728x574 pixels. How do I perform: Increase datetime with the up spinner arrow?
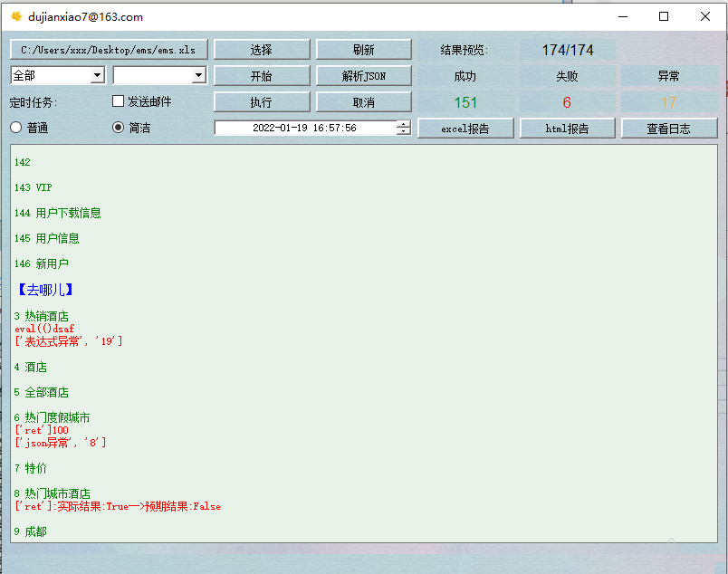[x=404, y=124]
